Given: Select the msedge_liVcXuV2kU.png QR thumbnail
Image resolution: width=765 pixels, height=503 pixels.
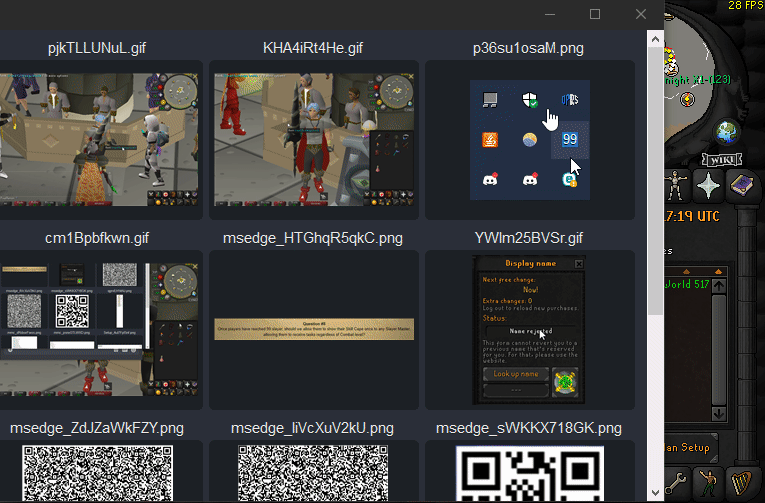Looking at the screenshot, I should coord(314,471).
